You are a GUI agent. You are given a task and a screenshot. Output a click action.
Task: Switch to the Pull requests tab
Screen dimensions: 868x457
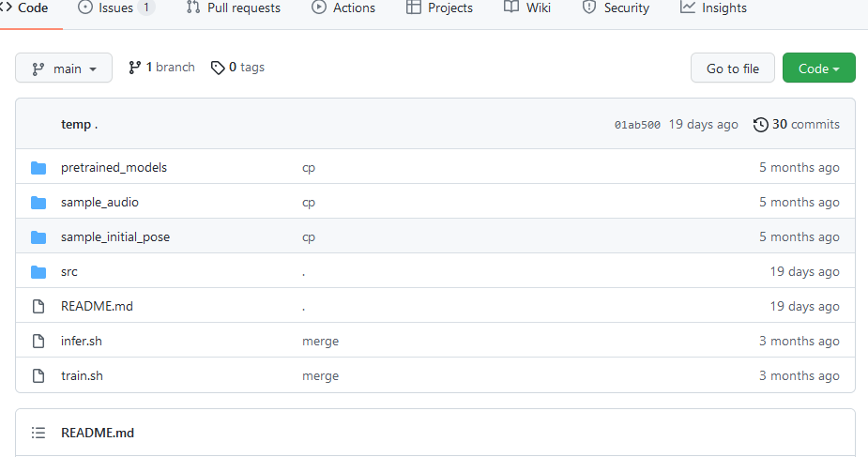point(233,8)
